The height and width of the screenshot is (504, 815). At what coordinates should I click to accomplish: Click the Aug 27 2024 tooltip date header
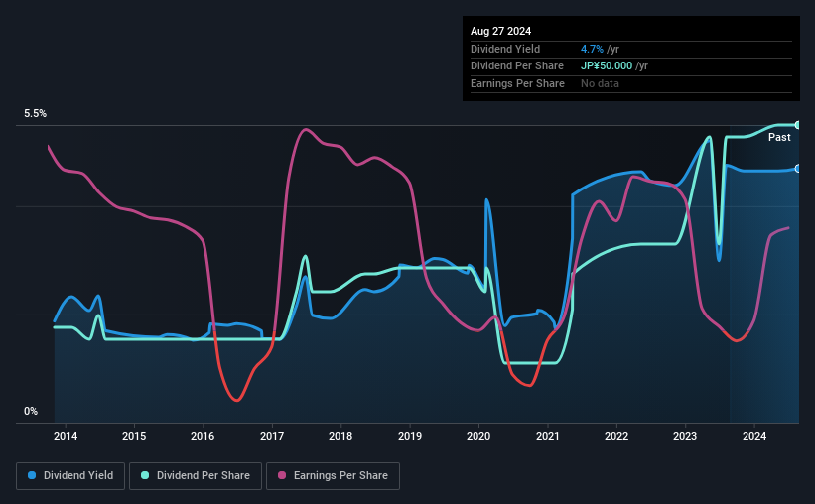pyautogui.click(x=500, y=31)
